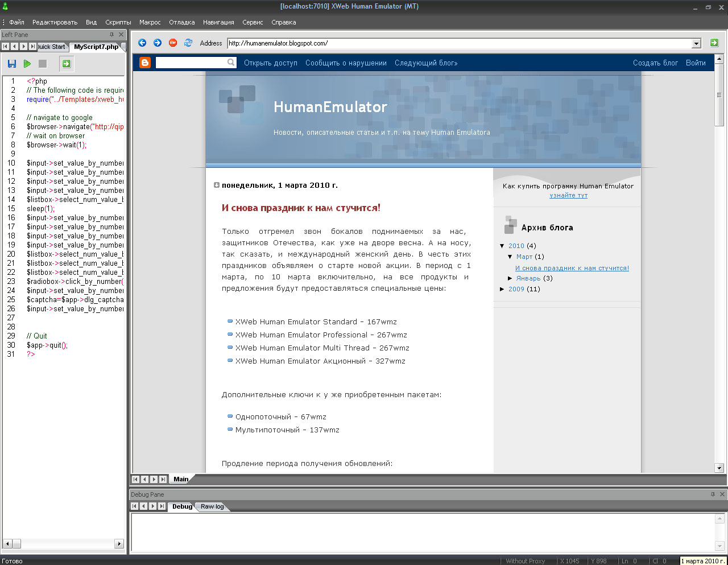The width and height of the screenshot is (728, 565).
Task: Select the Debug tab
Action: point(182,506)
